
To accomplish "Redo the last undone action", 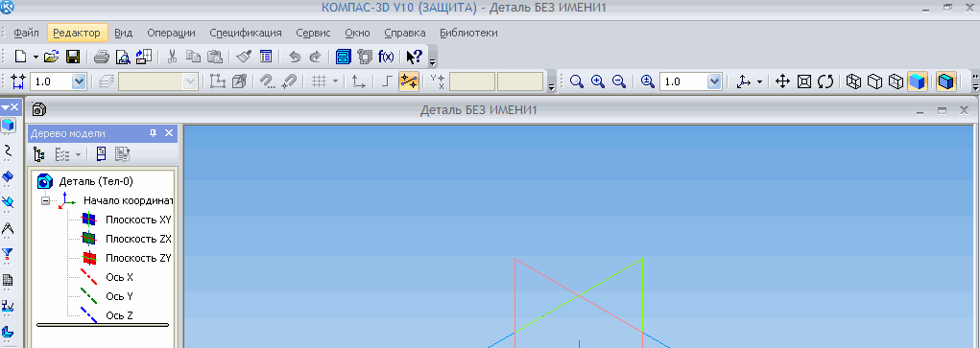I will (x=315, y=57).
